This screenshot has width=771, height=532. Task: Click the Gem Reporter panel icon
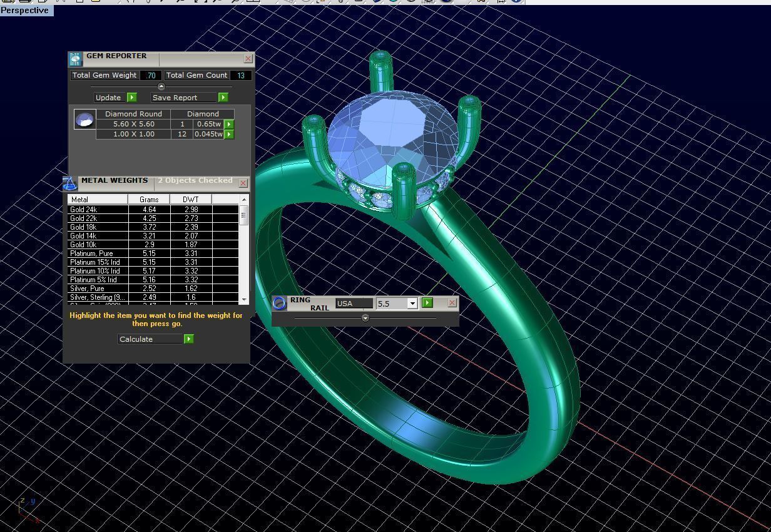(75, 59)
